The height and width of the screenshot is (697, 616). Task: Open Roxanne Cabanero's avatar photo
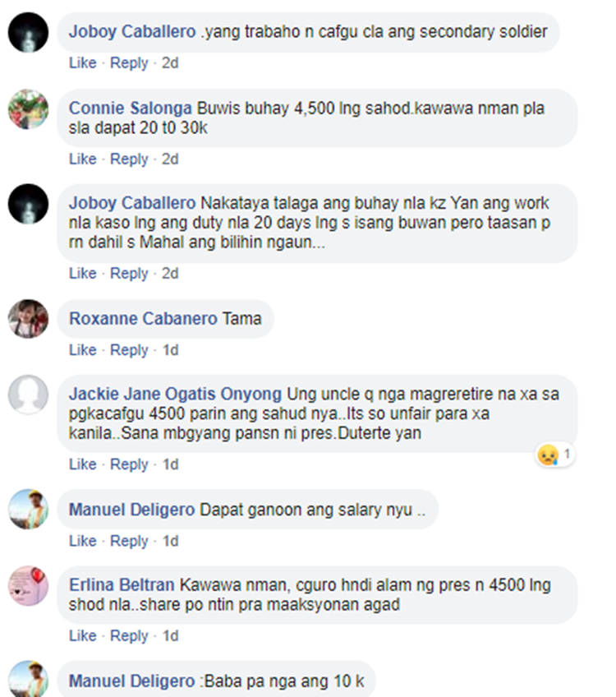[x=29, y=319]
